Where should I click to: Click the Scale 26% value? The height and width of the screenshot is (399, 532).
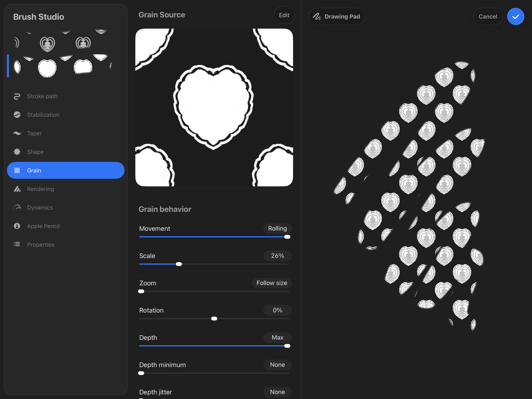point(277,256)
